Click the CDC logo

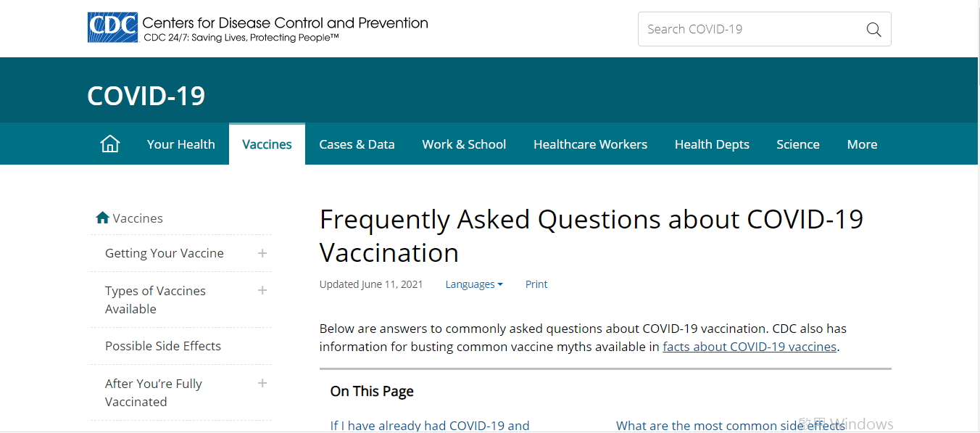point(112,28)
